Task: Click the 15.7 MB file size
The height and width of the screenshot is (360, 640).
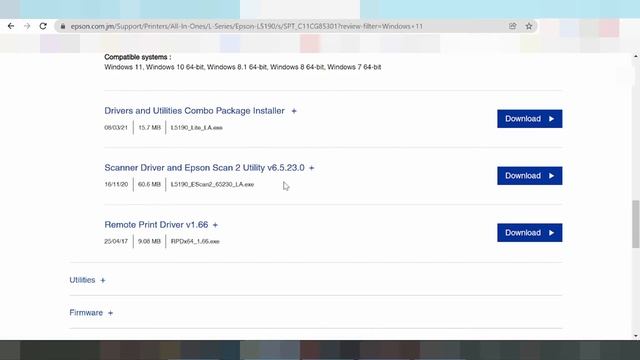Action: [149, 128]
